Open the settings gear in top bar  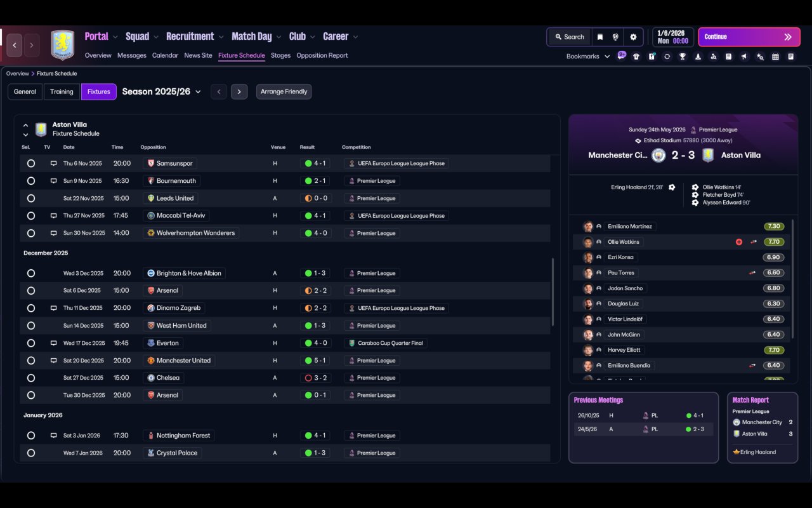click(633, 37)
